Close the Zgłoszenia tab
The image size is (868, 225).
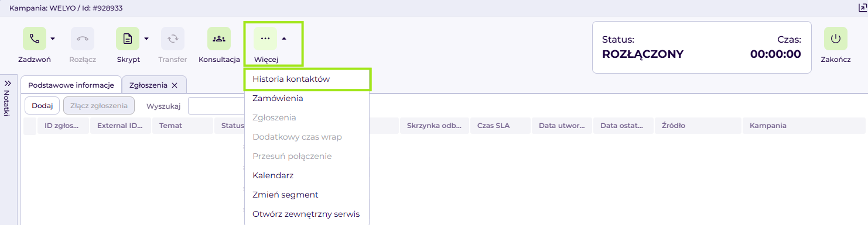[175, 85]
